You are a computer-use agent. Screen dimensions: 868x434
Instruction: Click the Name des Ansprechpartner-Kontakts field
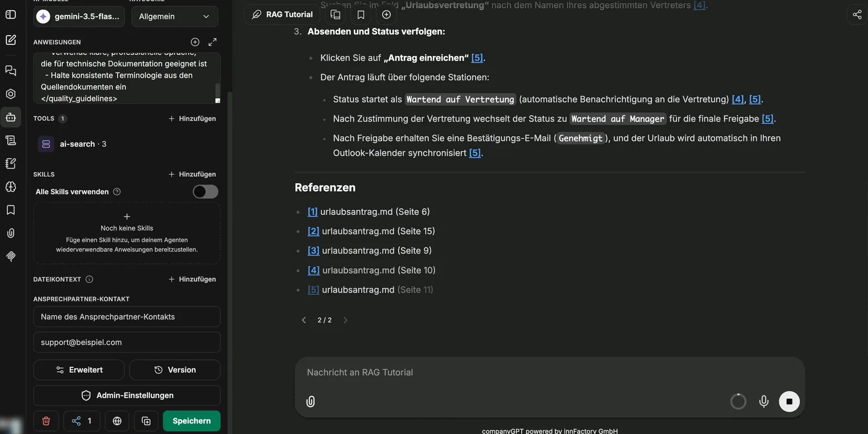click(x=127, y=317)
